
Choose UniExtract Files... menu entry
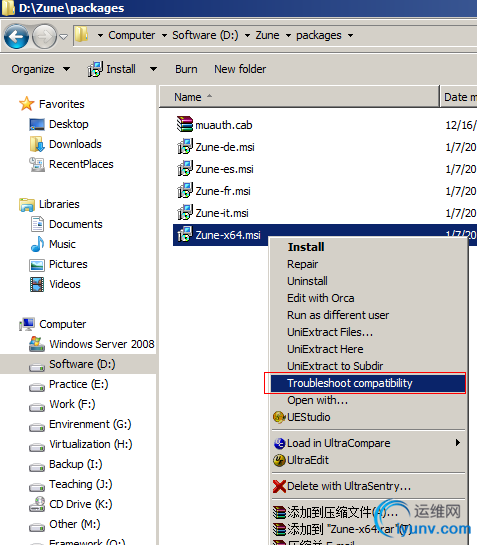(368, 332)
